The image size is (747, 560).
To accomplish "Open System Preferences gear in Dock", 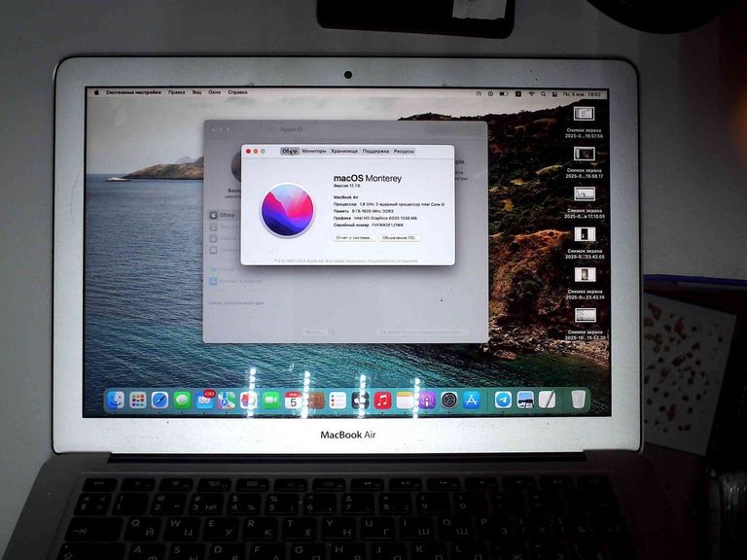I will (x=449, y=401).
